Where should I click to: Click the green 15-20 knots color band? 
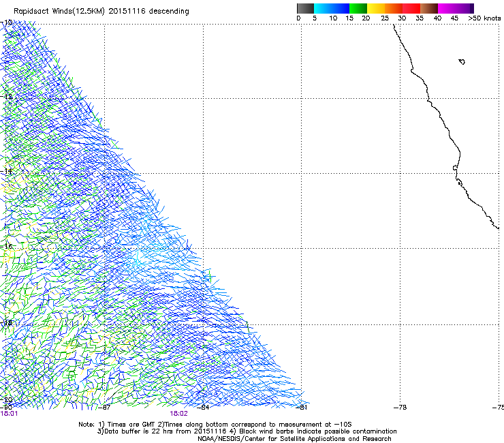tap(358, 8)
